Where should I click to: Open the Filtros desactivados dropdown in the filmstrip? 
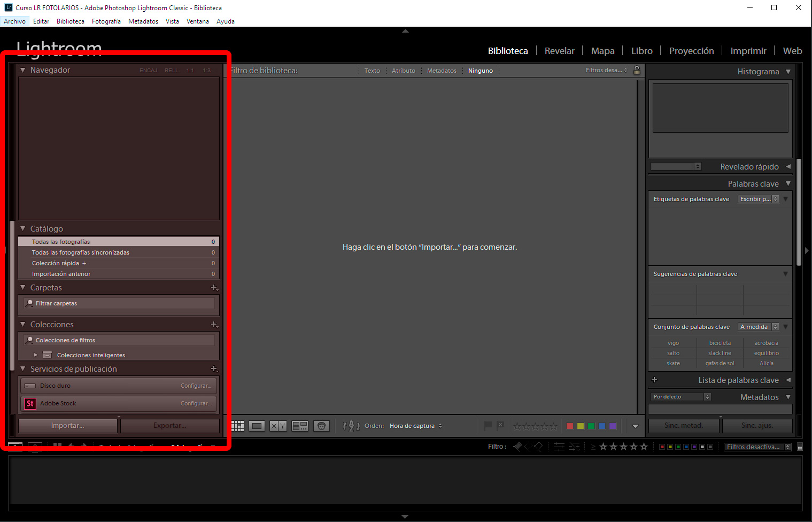coord(756,447)
